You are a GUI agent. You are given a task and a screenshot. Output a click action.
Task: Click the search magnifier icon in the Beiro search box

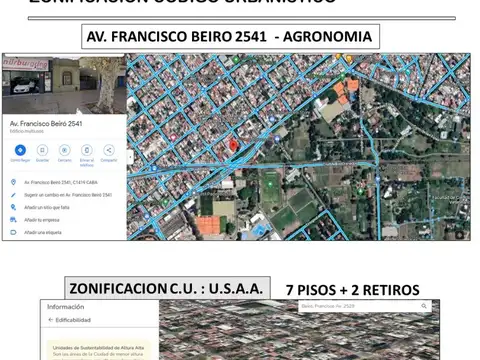tap(424, 306)
